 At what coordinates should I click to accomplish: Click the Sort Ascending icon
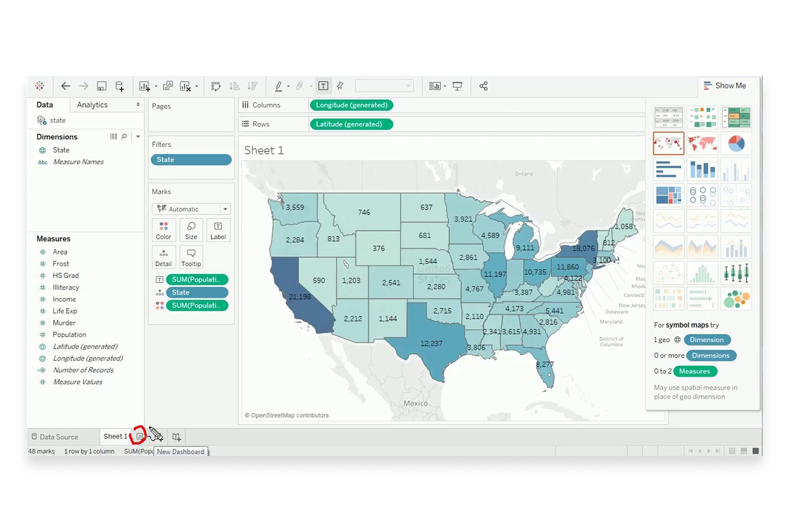[x=234, y=86]
